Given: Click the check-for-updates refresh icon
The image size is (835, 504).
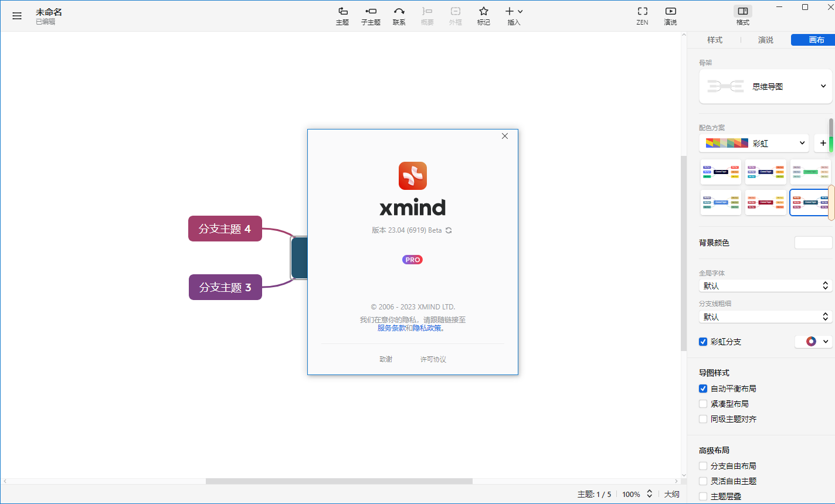Looking at the screenshot, I should pos(449,230).
